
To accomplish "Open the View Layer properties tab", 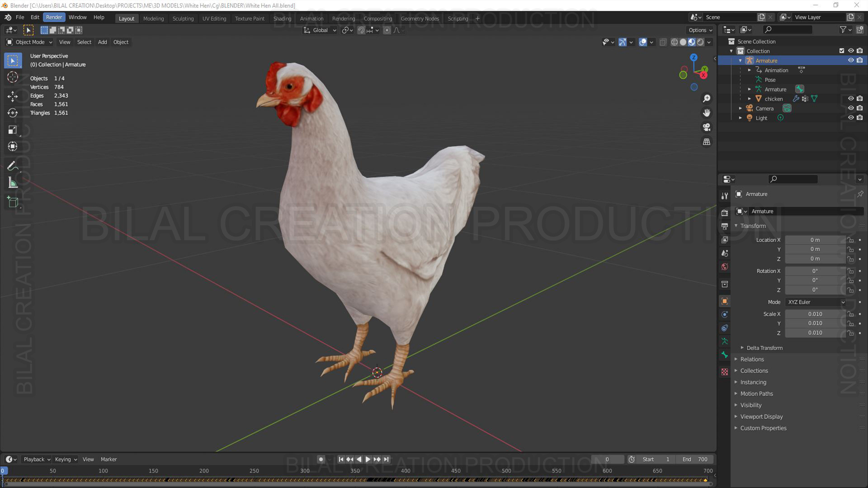I will (724, 239).
